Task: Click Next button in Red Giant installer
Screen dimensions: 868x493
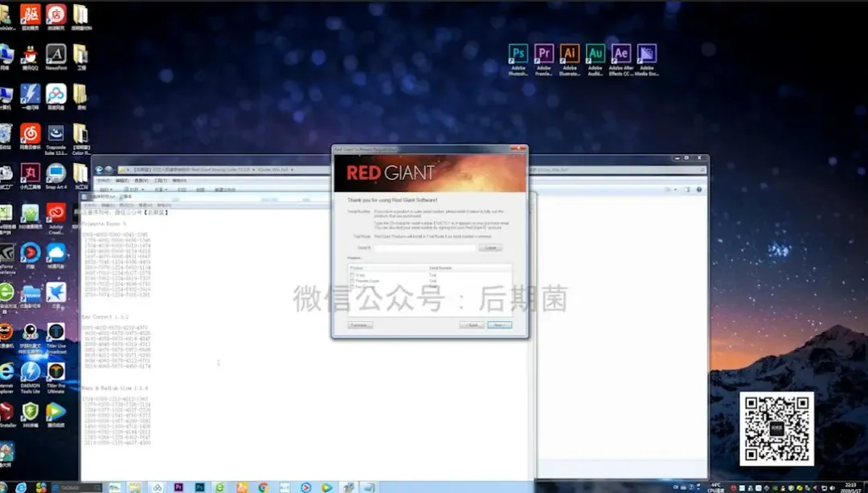Action: pyautogui.click(x=499, y=325)
